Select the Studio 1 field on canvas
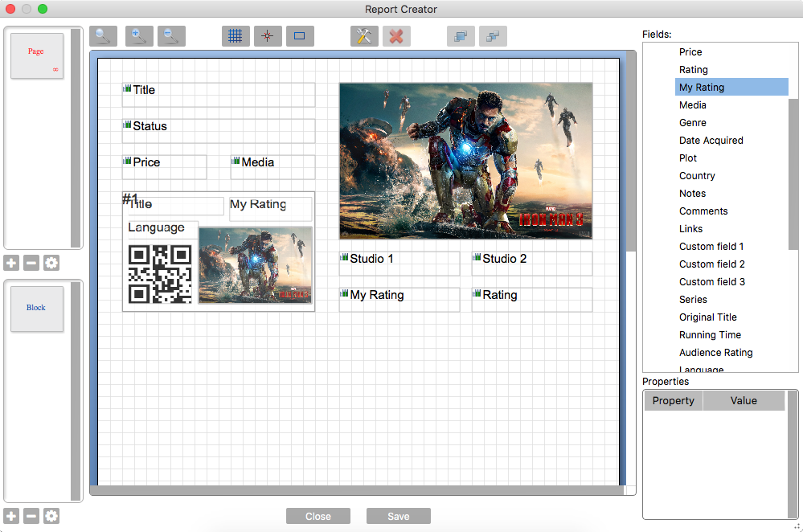Image resolution: width=803 pixels, height=532 pixels. 399,263
